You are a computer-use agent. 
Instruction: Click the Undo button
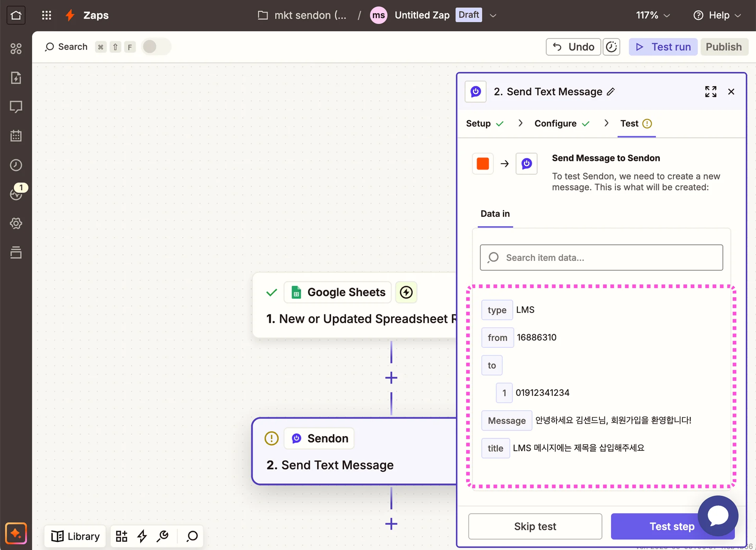point(573,47)
